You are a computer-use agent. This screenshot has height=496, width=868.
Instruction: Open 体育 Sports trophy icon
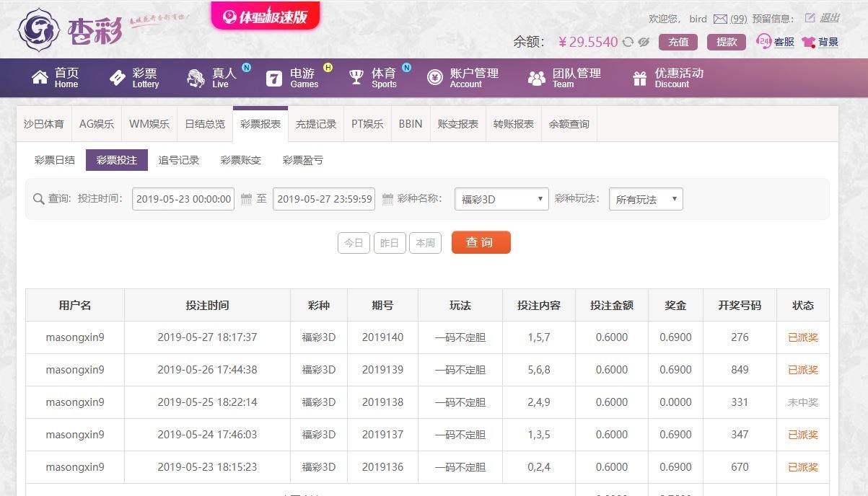click(356, 77)
